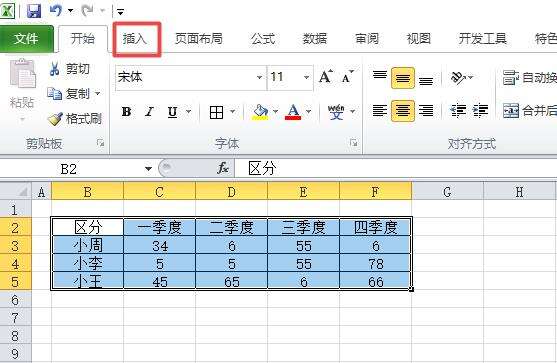Click the 粘贴 paste button
557x363 pixels.
click(22, 91)
